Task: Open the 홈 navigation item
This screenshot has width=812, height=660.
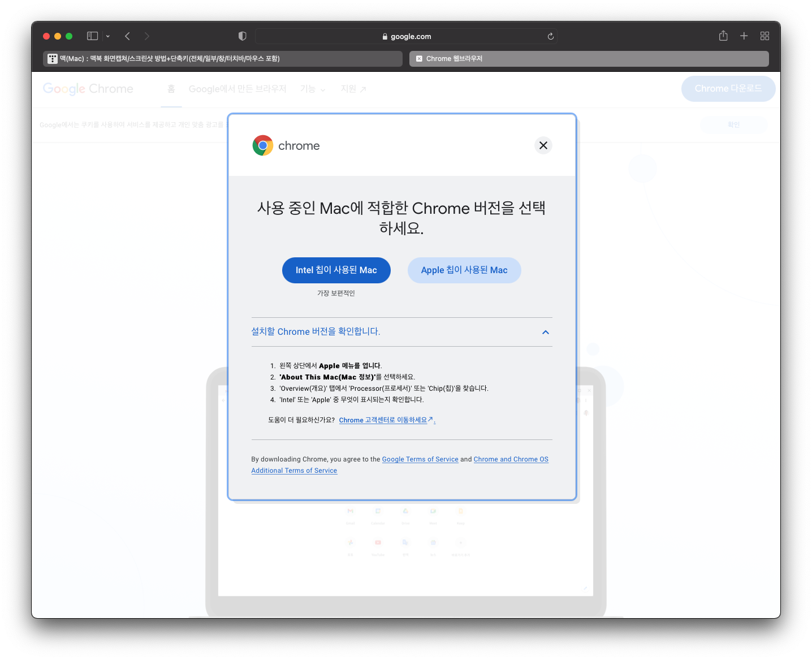Action: (x=171, y=89)
